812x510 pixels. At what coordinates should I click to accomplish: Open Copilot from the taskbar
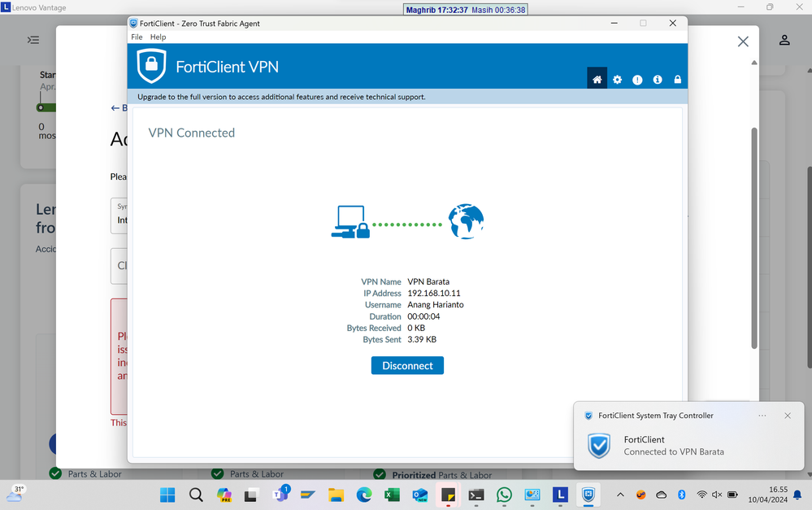[224, 495]
